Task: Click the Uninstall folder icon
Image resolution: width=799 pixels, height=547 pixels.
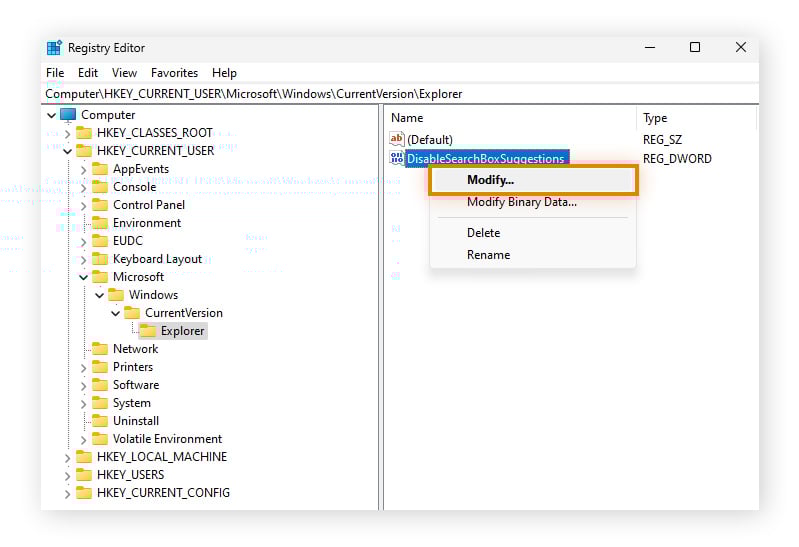Action: point(100,421)
